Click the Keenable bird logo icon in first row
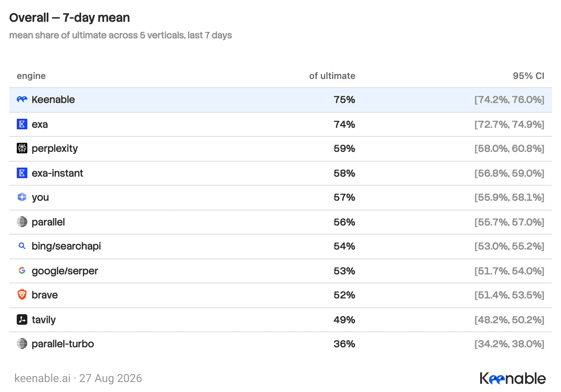The image size is (561, 392). (x=22, y=100)
